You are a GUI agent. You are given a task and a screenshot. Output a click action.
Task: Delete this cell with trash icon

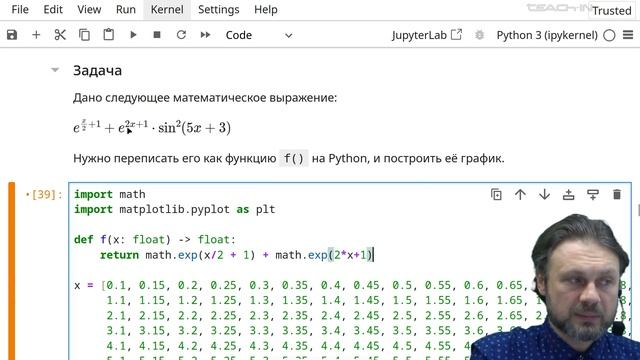[x=617, y=195]
